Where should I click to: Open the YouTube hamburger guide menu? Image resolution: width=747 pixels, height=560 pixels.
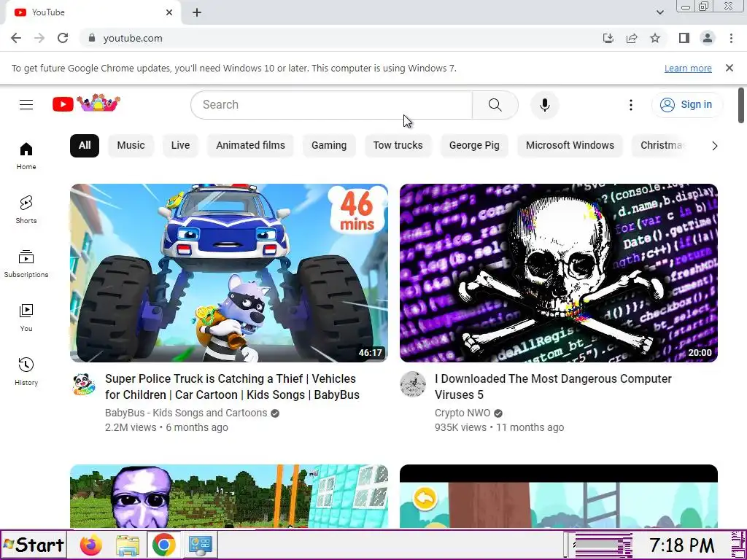tap(26, 104)
